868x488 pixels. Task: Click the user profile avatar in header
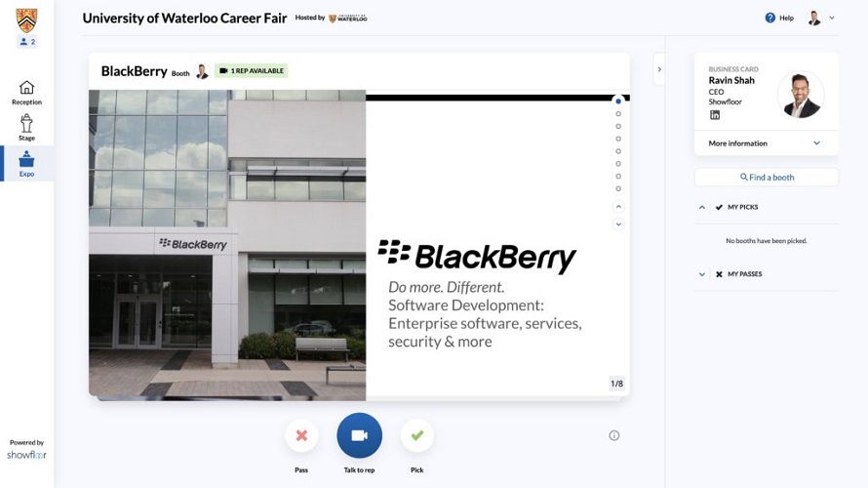[814, 18]
